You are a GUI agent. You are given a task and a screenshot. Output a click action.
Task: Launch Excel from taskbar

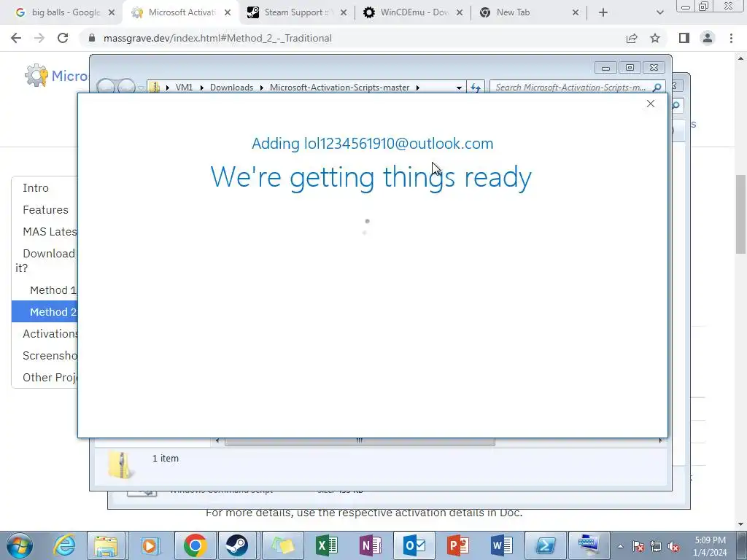(x=326, y=545)
